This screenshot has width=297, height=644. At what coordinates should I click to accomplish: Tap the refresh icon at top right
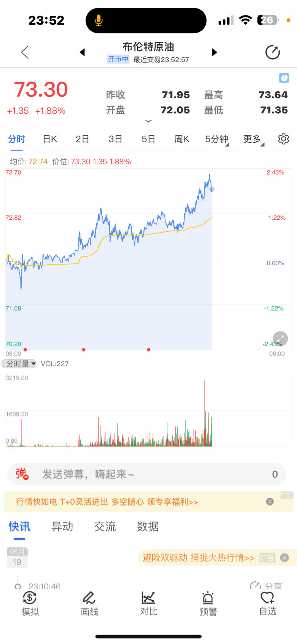tap(273, 52)
